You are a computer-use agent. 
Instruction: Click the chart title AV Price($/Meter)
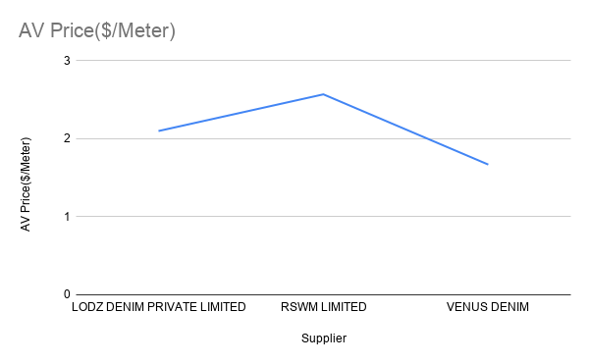click(x=97, y=30)
